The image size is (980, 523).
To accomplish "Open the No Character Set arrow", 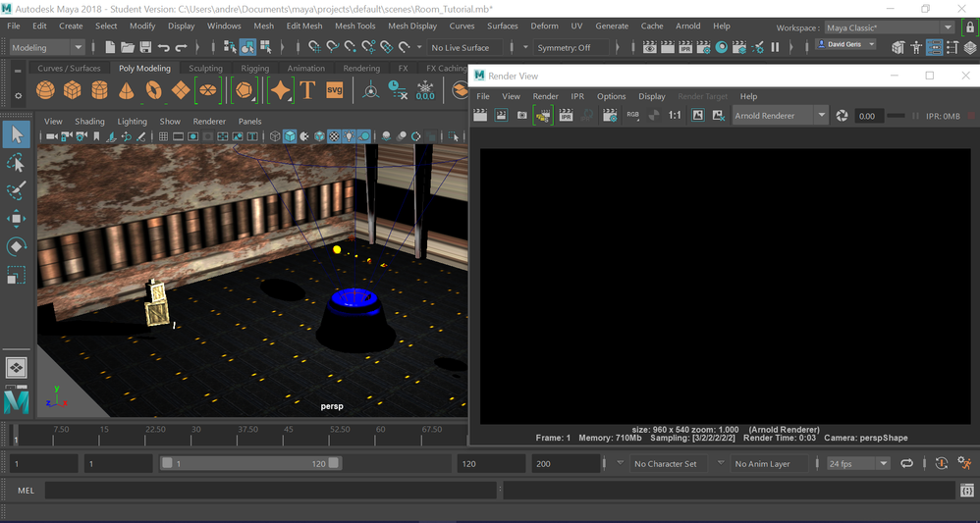I will coord(620,463).
